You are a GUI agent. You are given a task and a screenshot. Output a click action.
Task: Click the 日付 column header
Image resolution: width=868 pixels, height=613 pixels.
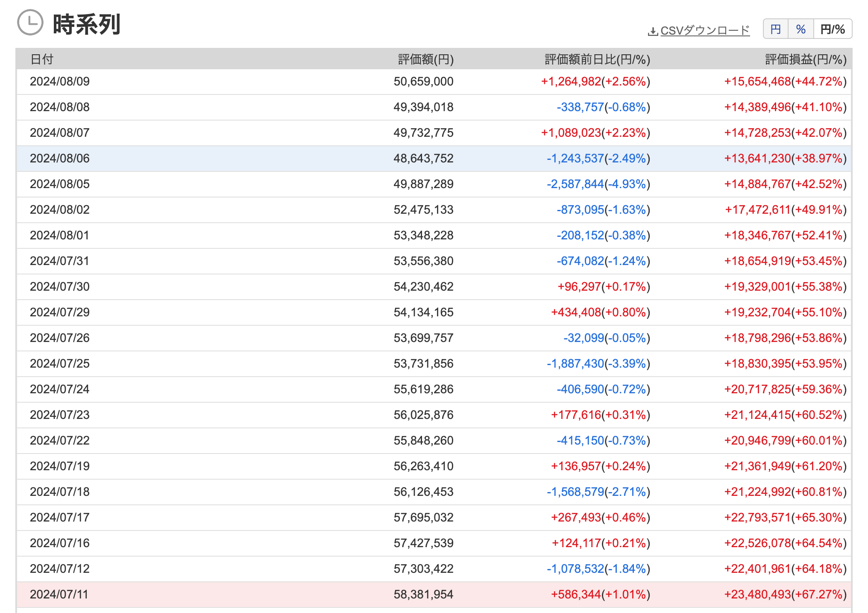coord(42,59)
